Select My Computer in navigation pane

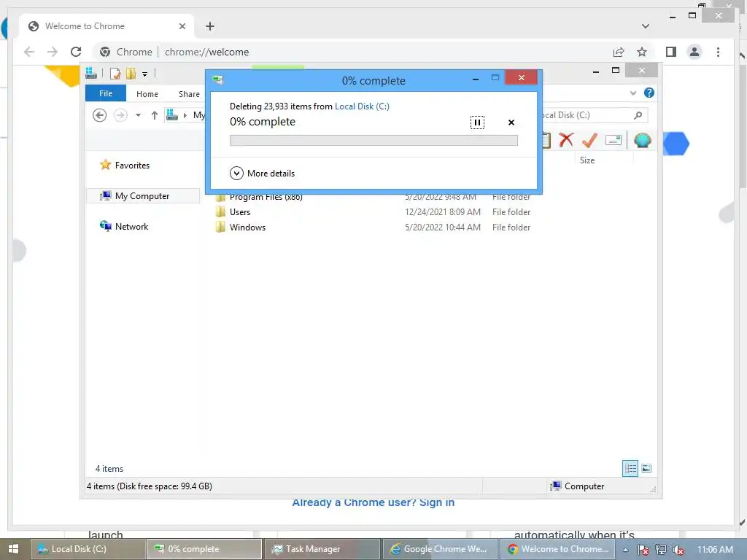(142, 196)
